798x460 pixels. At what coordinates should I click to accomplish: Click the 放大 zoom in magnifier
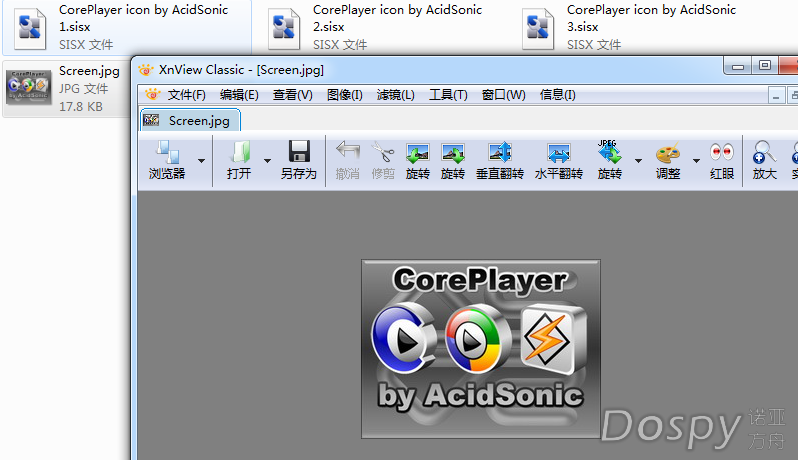764,161
